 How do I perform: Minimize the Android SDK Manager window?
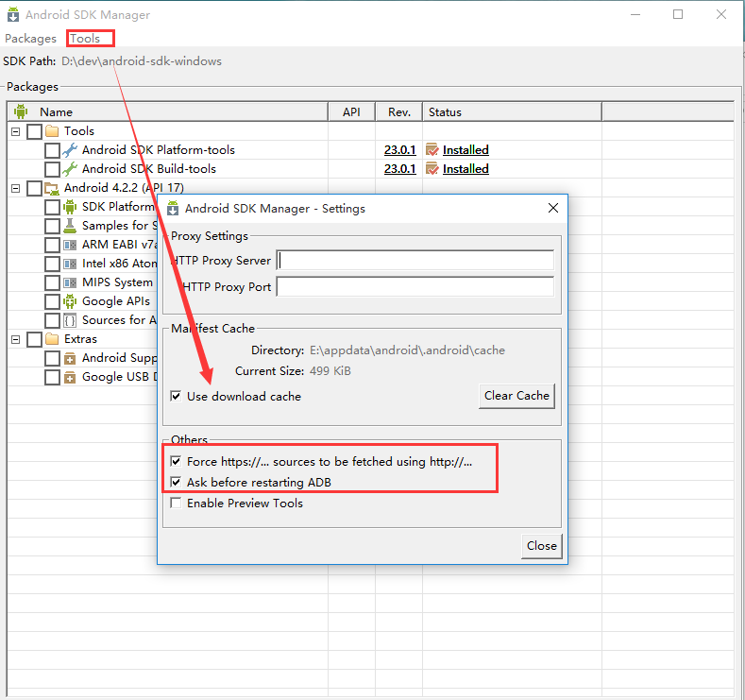click(x=635, y=15)
